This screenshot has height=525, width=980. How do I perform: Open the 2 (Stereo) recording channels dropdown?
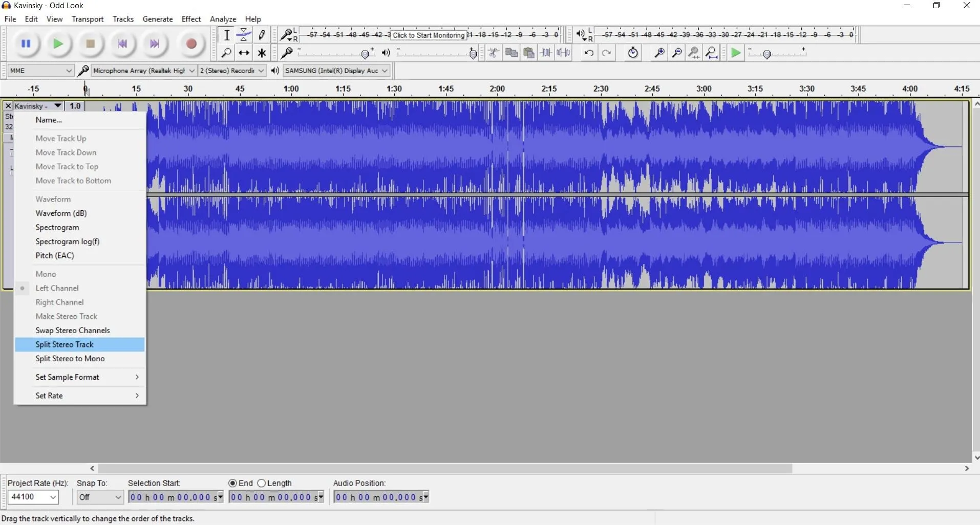[x=232, y=71]
